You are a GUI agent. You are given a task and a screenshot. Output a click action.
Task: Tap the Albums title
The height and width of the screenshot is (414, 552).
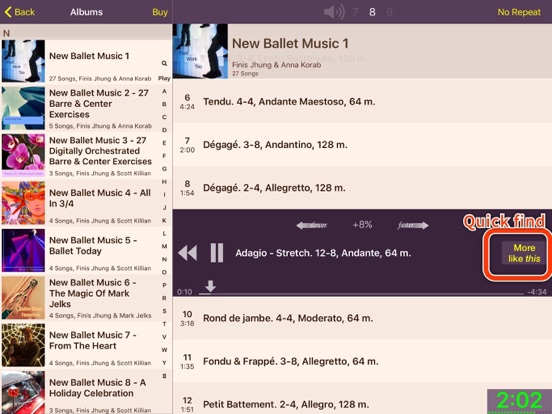pyautogui.click(x=86, y=12)
